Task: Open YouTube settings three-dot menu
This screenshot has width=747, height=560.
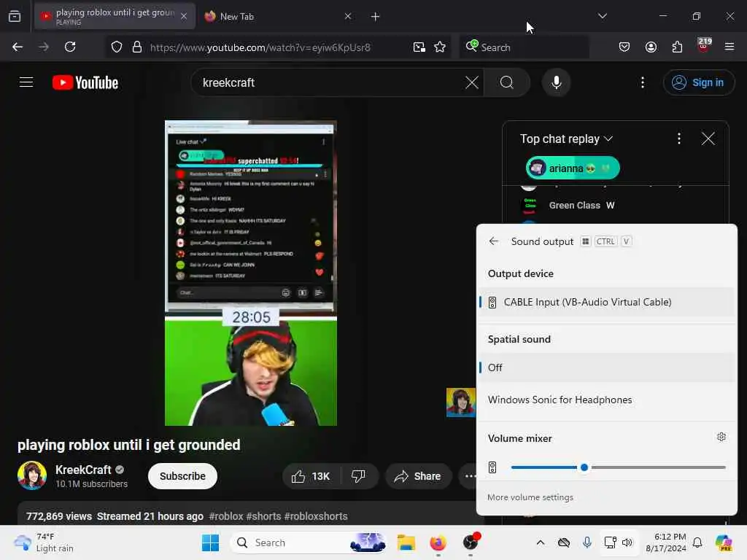Action: click(x=642, y=82)
